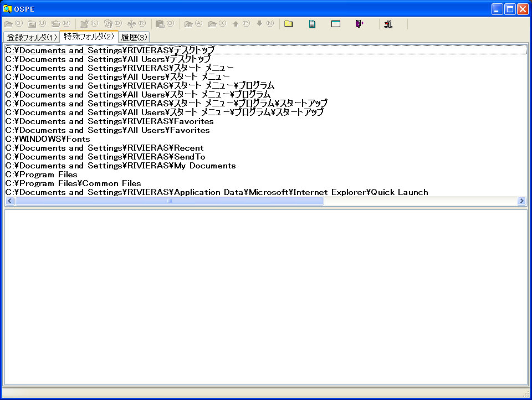Click the rightmost red toolbar icon
The height and width of the screenshot is (400, 532).
pyautogui.click(x=388, y=24)
